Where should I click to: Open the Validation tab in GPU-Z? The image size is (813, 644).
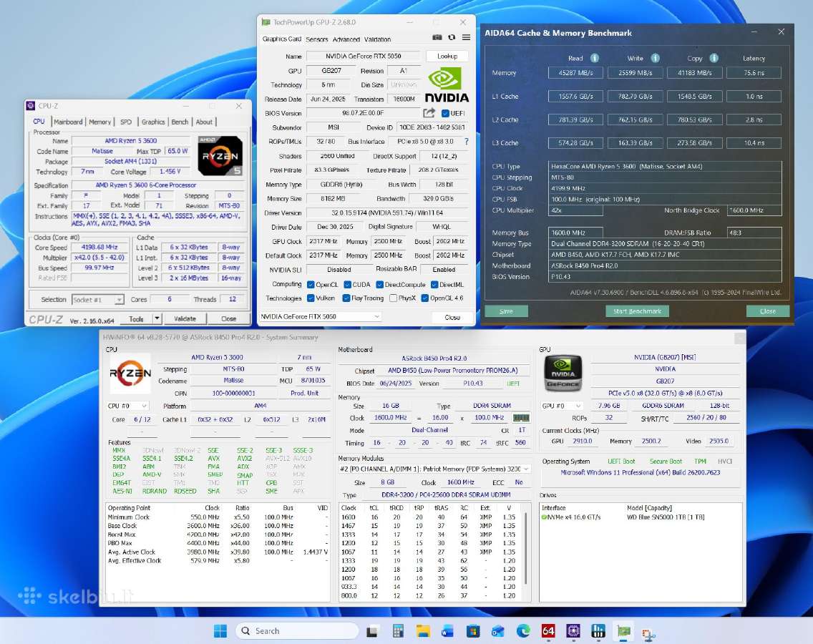point(377,39)
